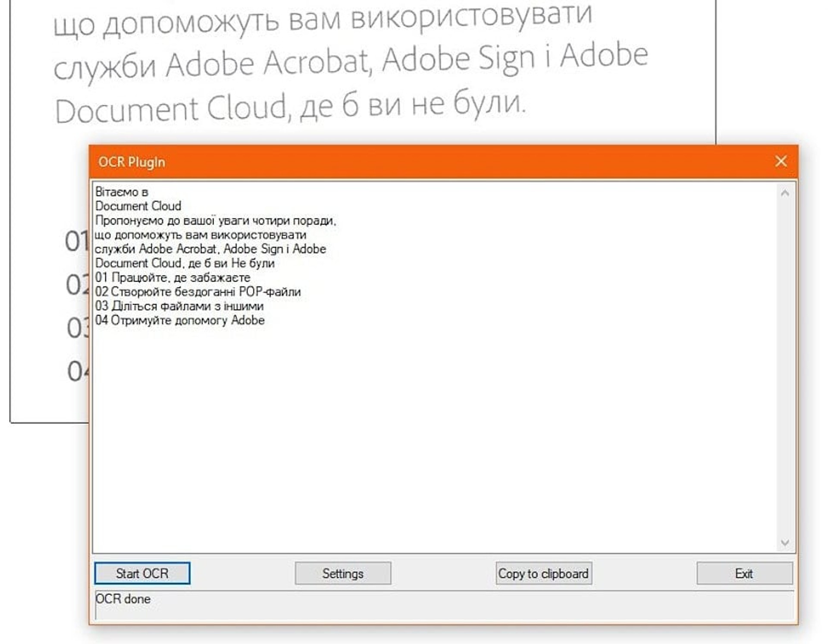This screenshot has width=828, height=644.
Task: Close the OCR PlugIn window
Action: [x=781, y=161]
